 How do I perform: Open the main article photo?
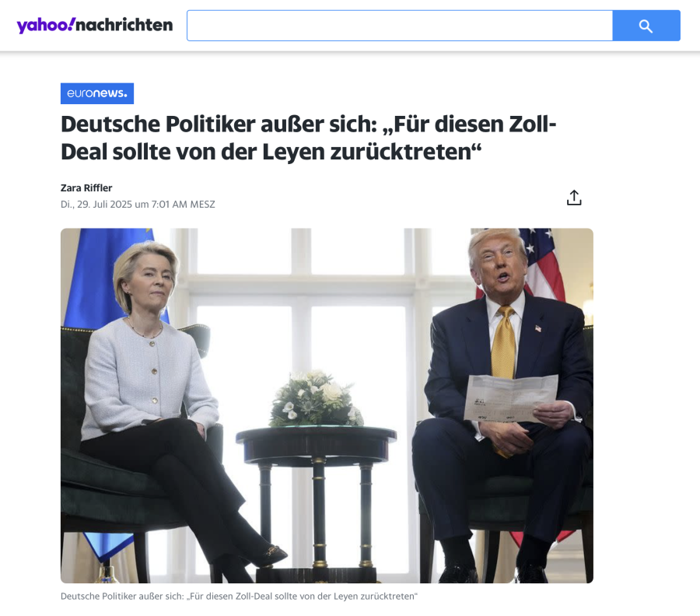[x=327, y=405]
